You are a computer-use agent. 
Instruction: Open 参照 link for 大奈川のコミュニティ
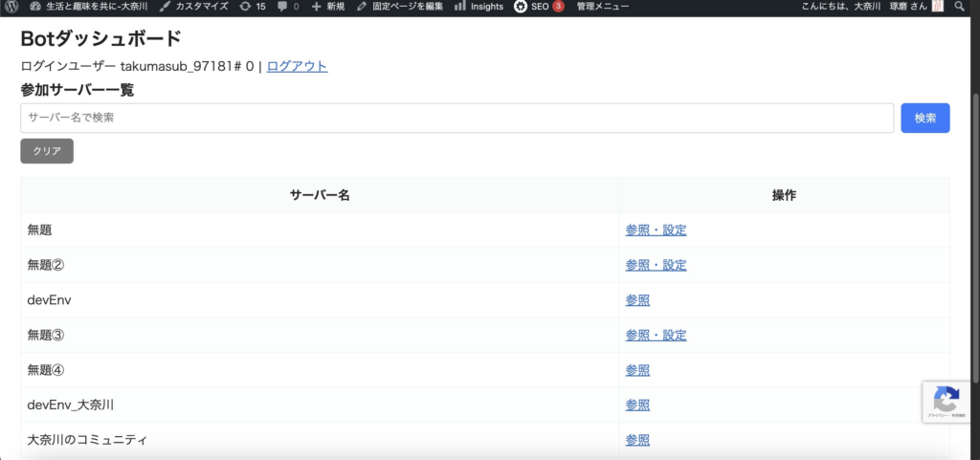pos(637,440)
